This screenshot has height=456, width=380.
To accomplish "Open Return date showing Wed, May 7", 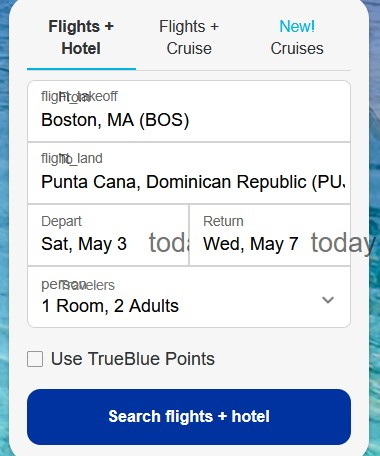I will pyautogui.click(x=270, y=235).
